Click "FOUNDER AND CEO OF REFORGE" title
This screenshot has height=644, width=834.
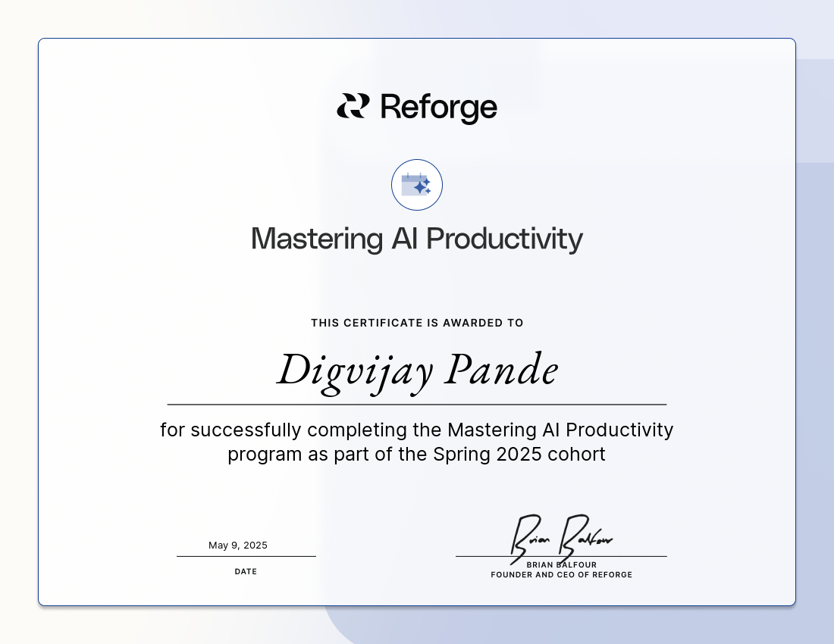click(x=561, y=575)
